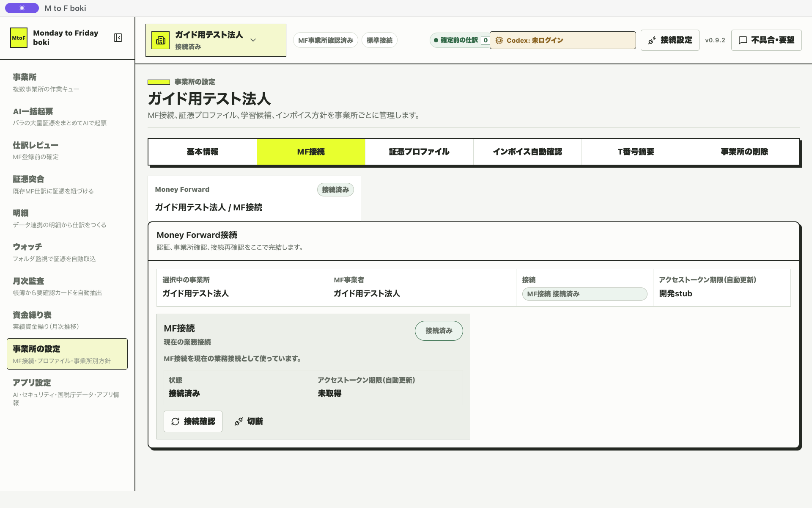The image size is (812, 508).
Task: Select 明細 in the sidebar
Action: point(67,218)
